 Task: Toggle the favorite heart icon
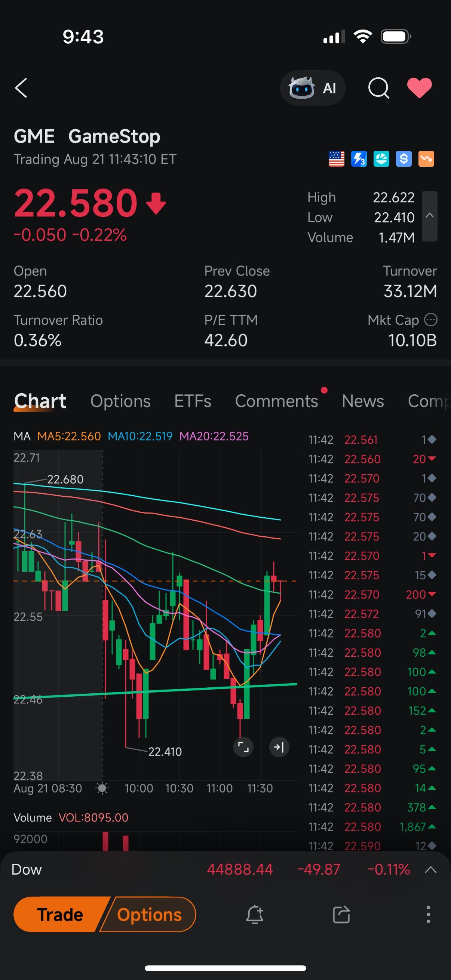[x=420, y=88]
